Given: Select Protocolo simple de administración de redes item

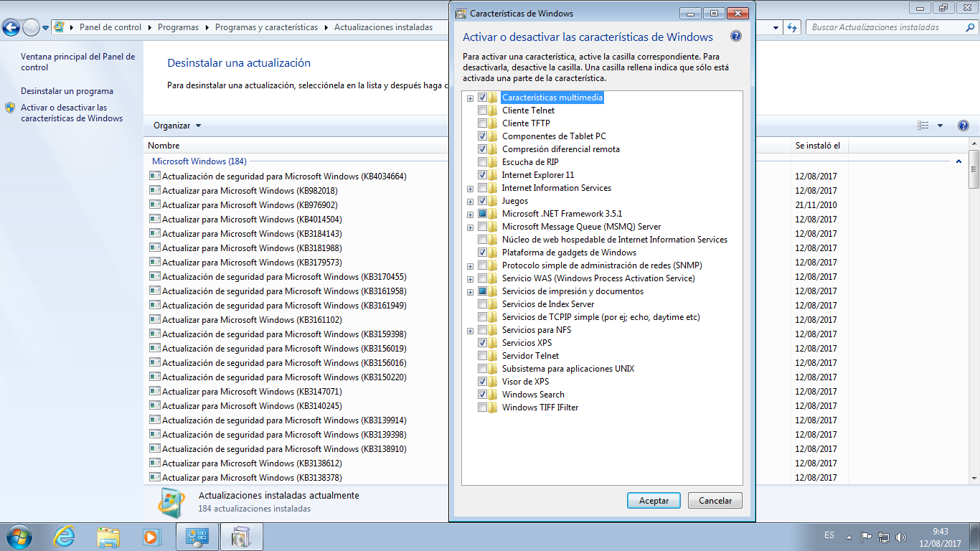Looking at the screenshot, I should pyautogui.click(x=602, y=265).
